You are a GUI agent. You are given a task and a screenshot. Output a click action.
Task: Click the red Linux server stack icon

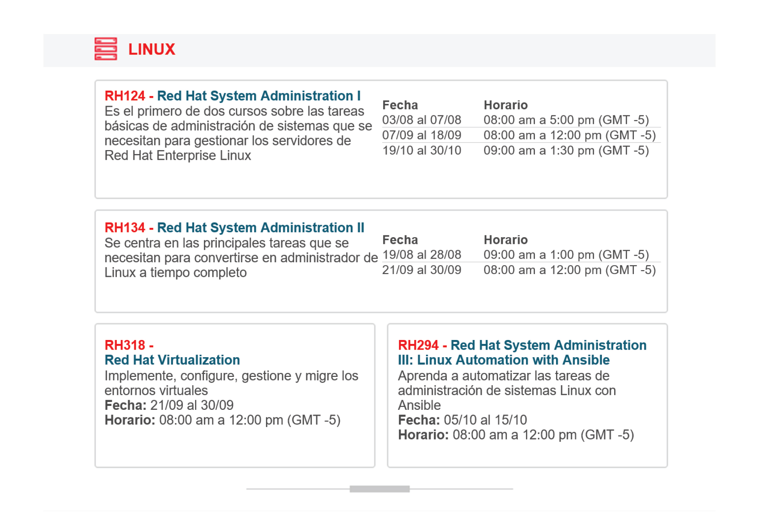coord(106,49)
